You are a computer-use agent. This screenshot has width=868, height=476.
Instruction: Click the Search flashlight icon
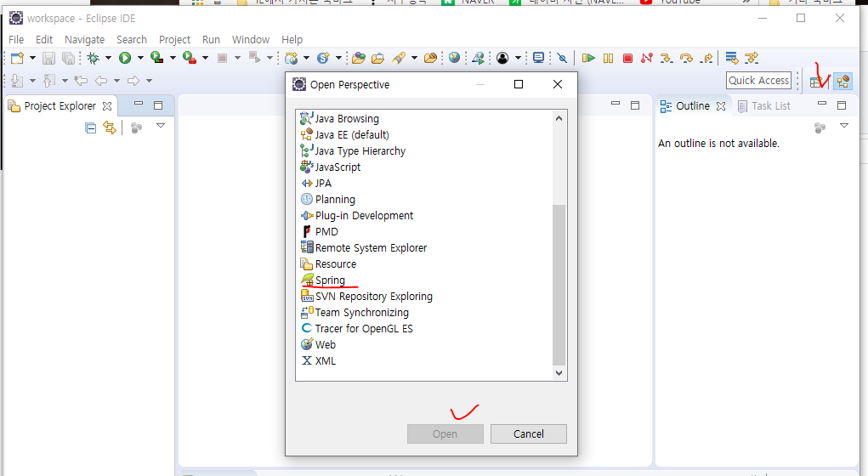(x=399, y=58)
